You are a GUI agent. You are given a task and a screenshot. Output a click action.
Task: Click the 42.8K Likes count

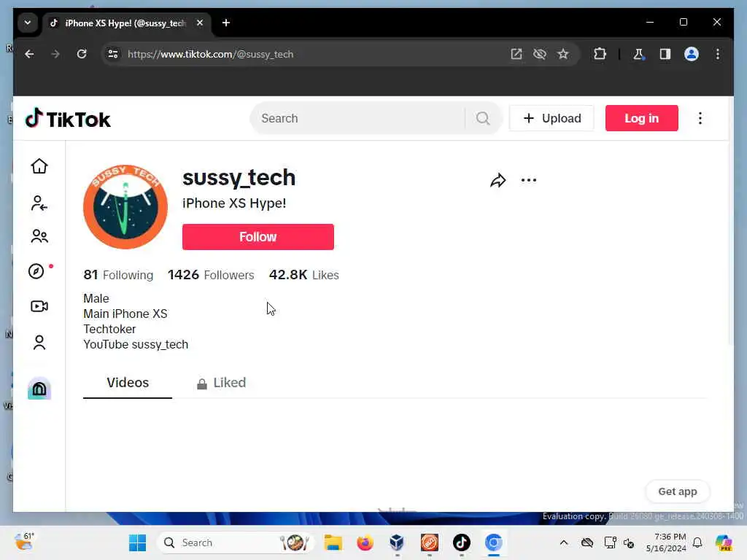point(304,275)
